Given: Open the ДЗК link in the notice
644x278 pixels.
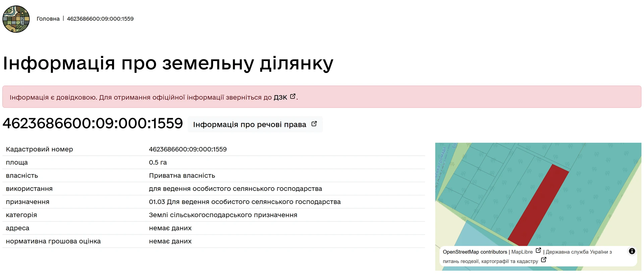Looking at the screenshot, I should pyautogui.click(x=280, y=97).
